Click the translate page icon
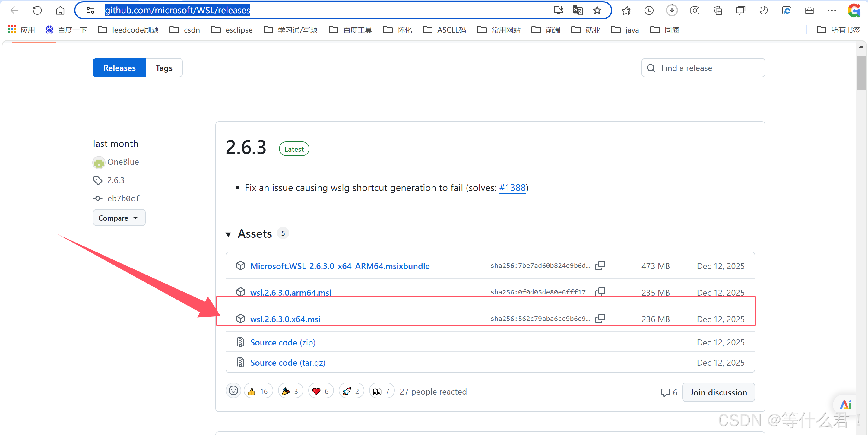The height and width of the screenshot is (435, 868). pyautogui.click(x=578, y=11)
